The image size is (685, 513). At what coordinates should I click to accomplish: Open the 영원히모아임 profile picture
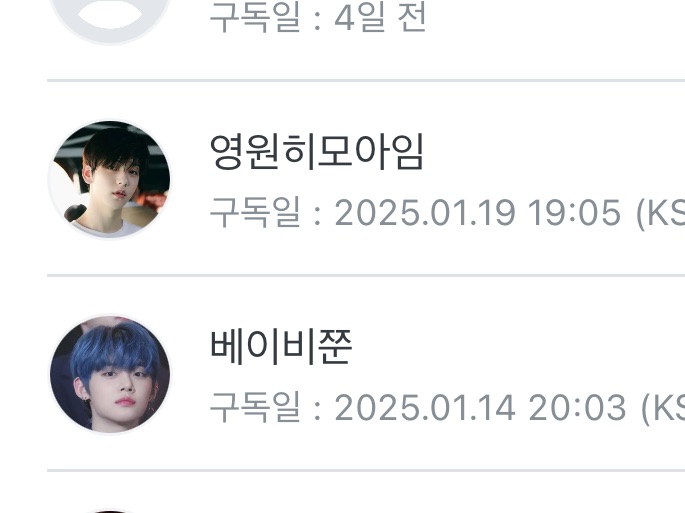tap(109, 179)
